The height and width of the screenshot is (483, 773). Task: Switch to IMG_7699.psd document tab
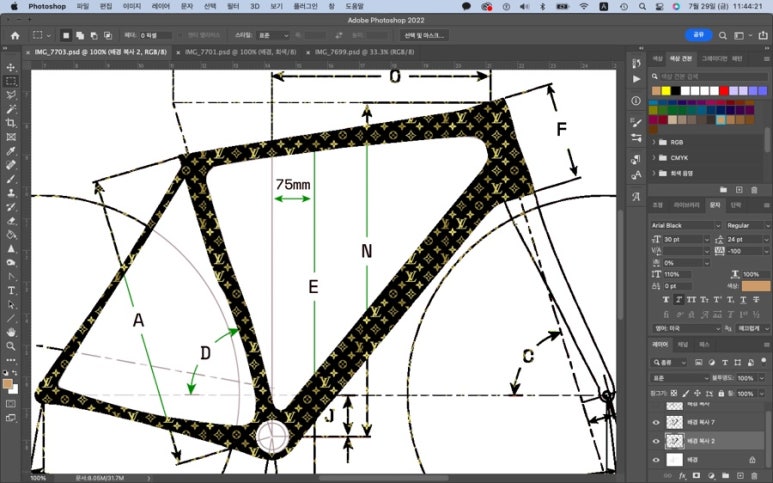(x=364, y=52)
